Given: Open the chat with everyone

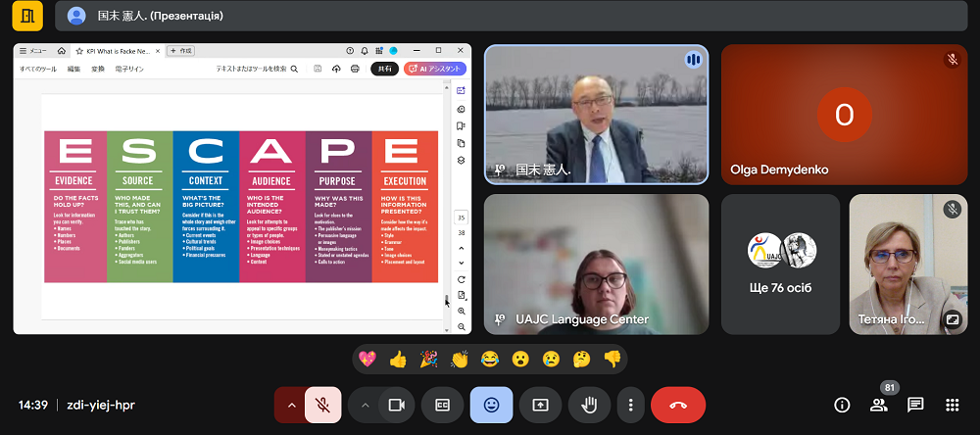Looking at the screenshot, I should [x=915, y=405].
